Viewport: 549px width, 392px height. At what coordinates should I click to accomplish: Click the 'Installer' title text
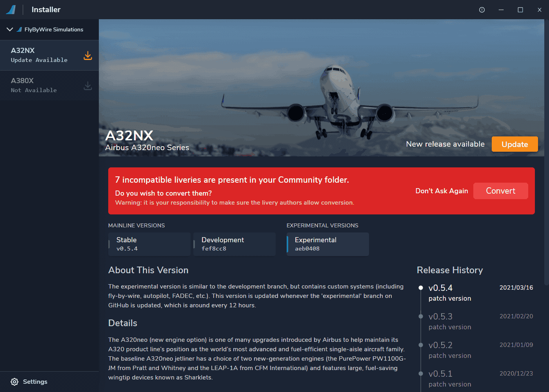[x=46, y=10]
